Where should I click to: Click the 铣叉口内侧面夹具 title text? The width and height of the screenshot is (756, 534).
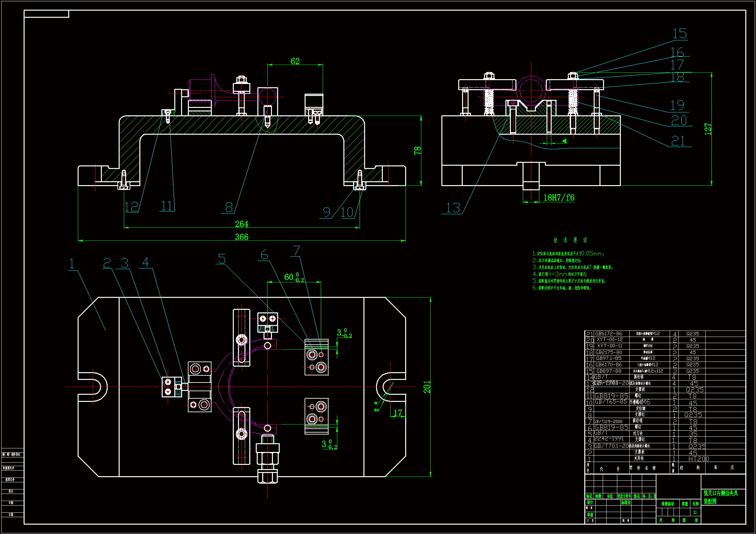(720, 493)
